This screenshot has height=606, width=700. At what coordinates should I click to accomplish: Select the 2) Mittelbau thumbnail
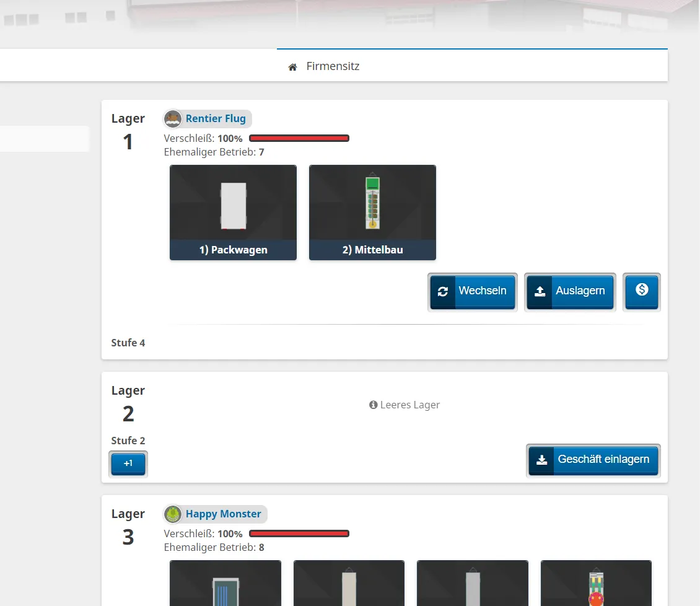coord(372,212)
